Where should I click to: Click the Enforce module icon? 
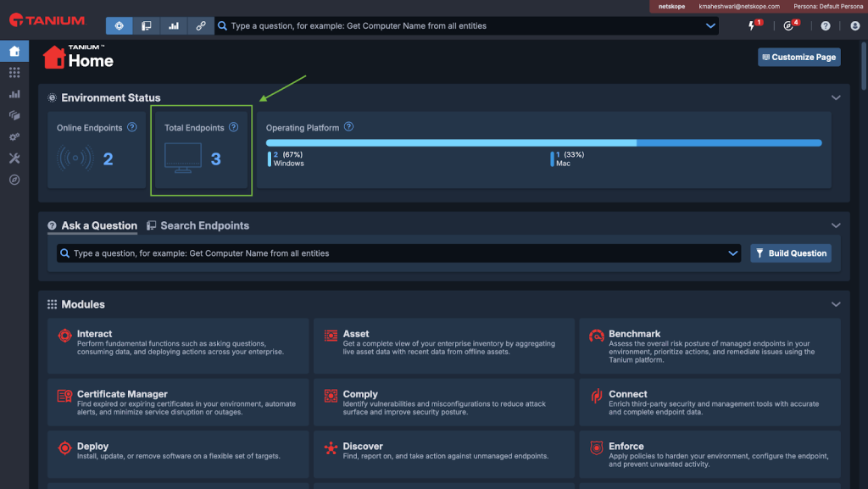coord(596,447)
